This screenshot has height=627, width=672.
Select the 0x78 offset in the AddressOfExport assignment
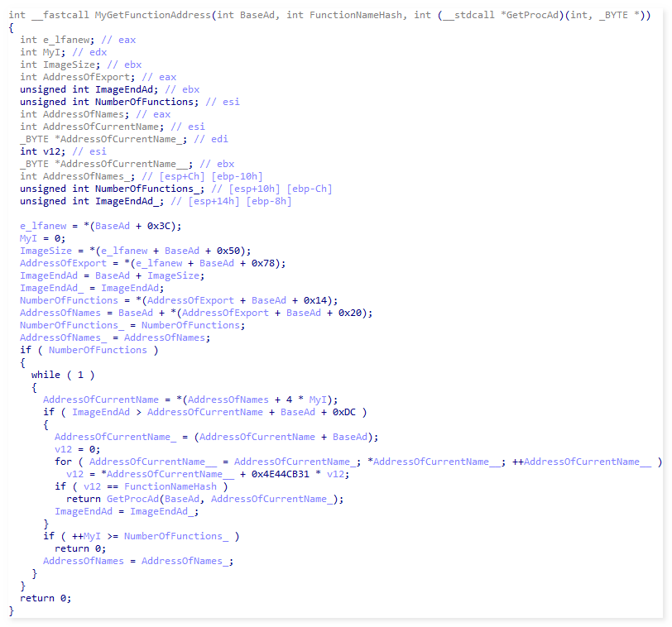tap(271, 263)
